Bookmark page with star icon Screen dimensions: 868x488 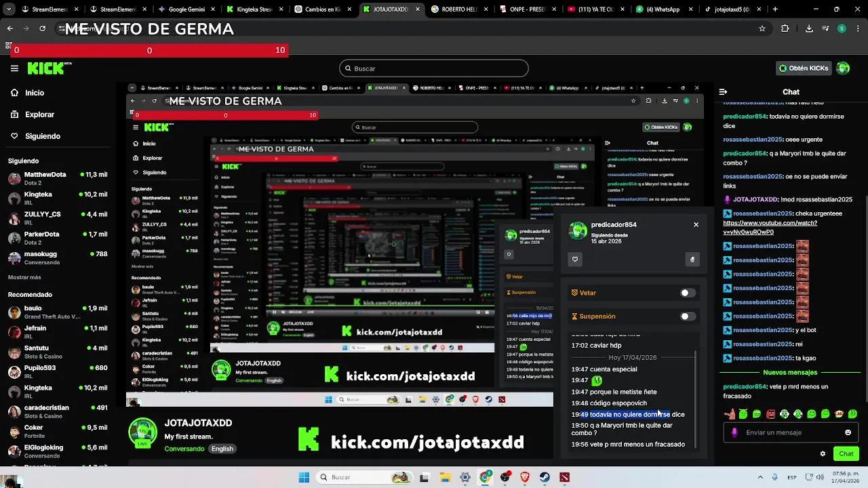click(762, 28)
